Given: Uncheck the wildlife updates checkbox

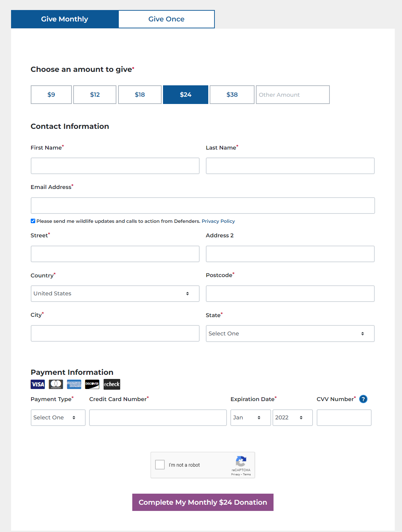Looking at the screenshot, I should 33,221.
